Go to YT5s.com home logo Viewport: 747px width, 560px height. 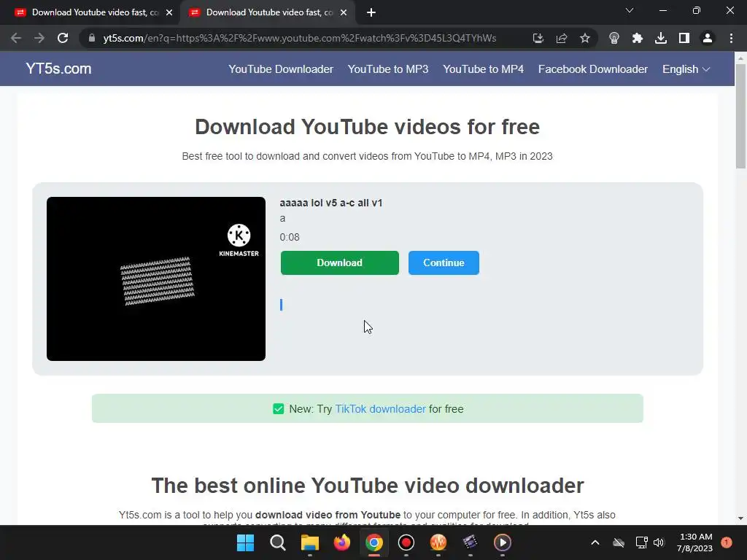click(58, 69)
